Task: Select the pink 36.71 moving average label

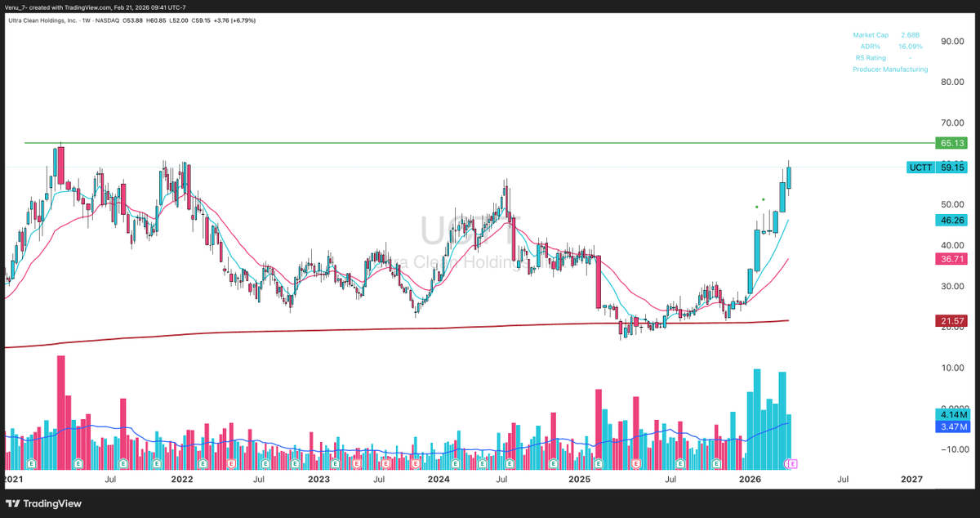Action: click(953, 258)
